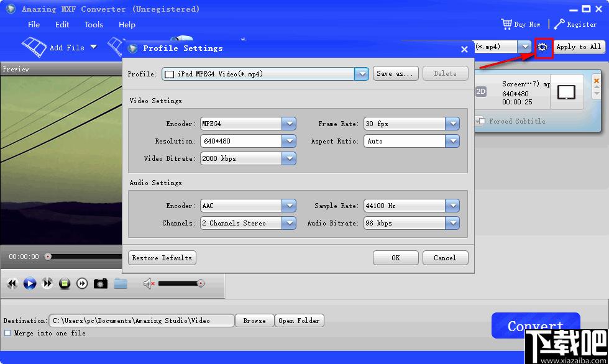Click the Buy Now shopping cart icon

pyautogui.click(x=506, y=24)
